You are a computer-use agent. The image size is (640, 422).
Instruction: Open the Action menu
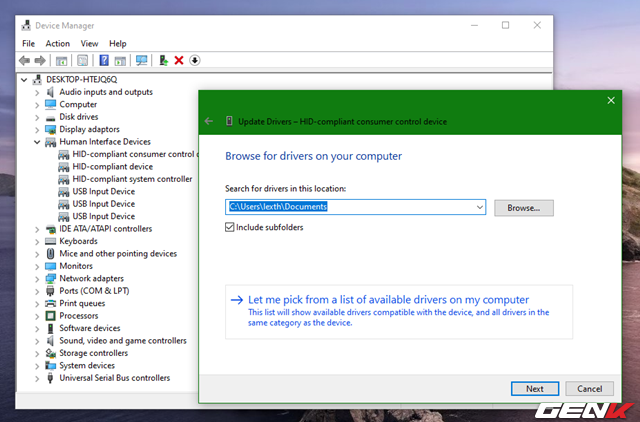click(x=58, y=43)
